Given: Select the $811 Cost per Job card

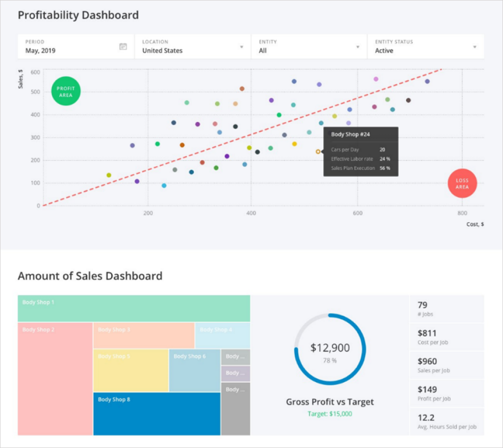Looking at the screenshot, I should (447, 337).
